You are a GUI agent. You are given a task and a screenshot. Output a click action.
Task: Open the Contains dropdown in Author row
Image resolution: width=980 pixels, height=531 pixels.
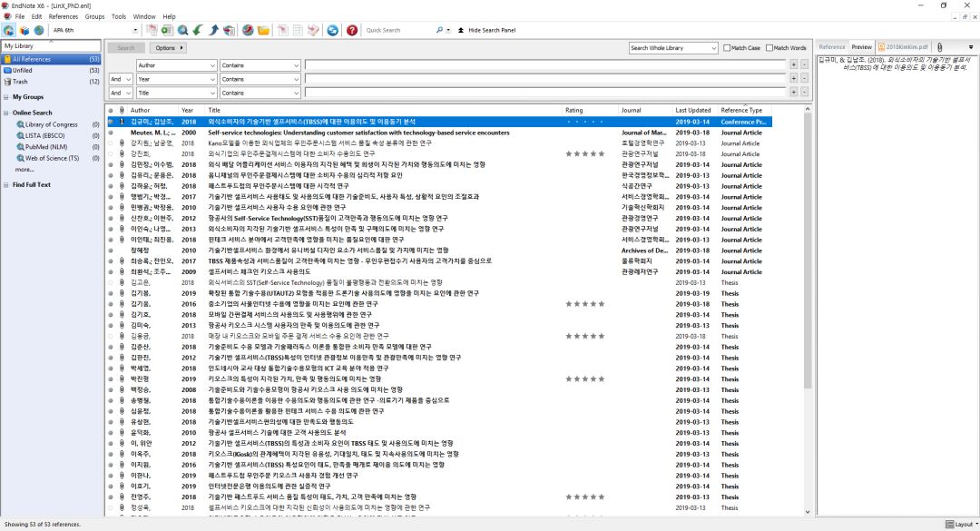point(260,65)
